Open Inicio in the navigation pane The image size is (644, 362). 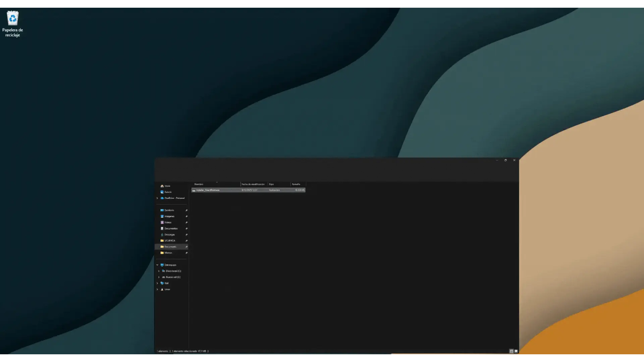point(167,186)
